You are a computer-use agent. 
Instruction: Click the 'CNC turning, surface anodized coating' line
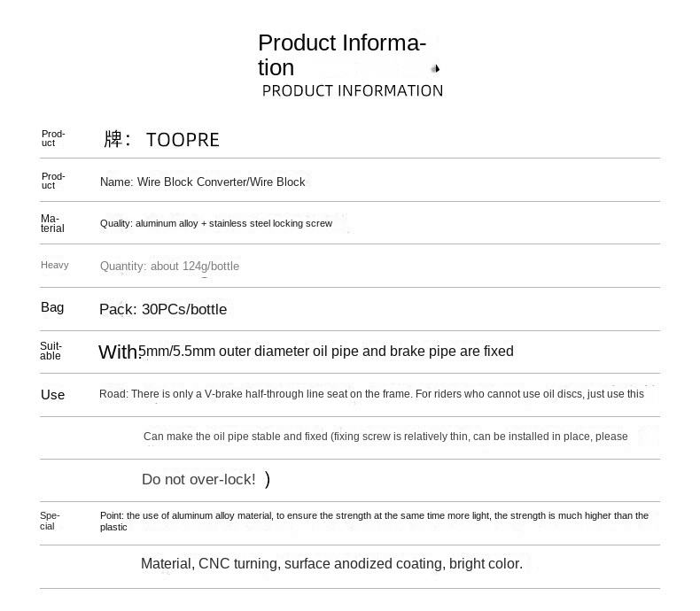coord(331,564)
